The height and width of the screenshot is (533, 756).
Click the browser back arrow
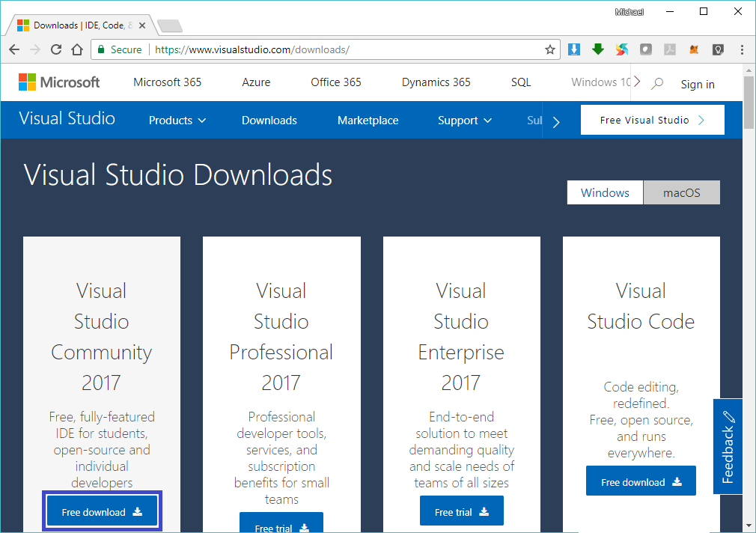(14, 49)
